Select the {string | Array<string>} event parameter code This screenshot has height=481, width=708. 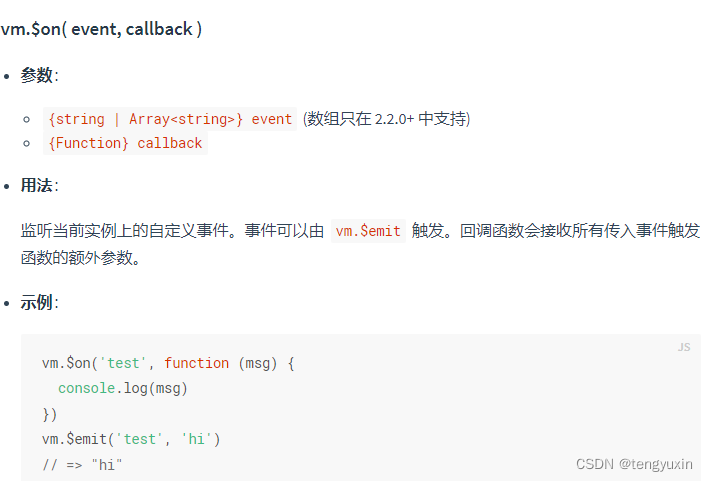[170, 119]
